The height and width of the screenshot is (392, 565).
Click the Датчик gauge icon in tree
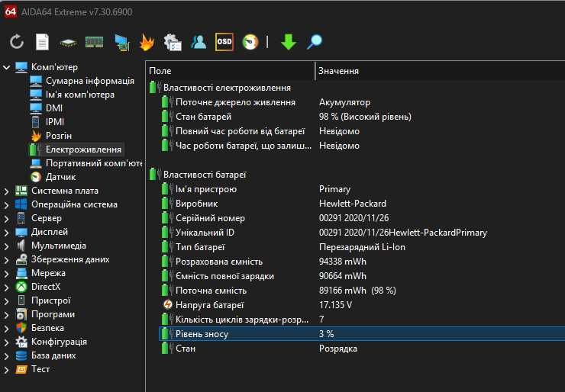point(36,177)
